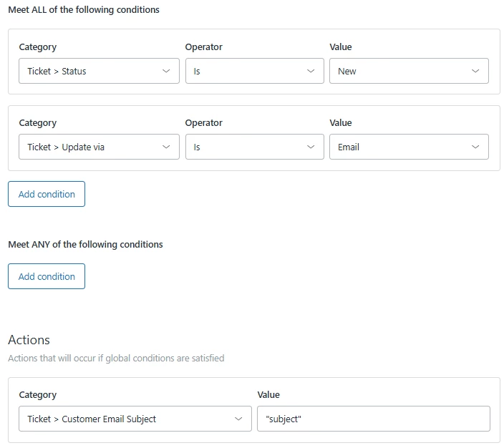Image resolution: width=504 pixels, height=448 pixels.
Task: Click the chevron arrow beside "Ticket > Status"
Action: coord(166,72)
